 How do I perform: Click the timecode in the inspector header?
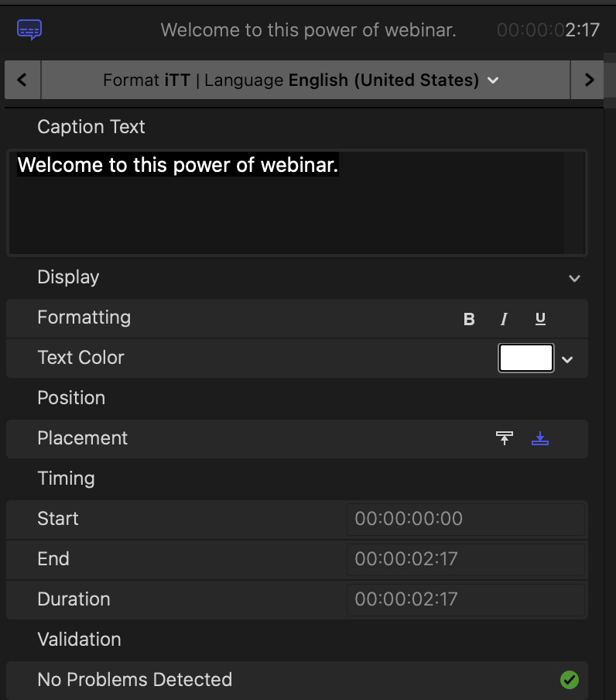pyautogui.click(x=548, y=30)
